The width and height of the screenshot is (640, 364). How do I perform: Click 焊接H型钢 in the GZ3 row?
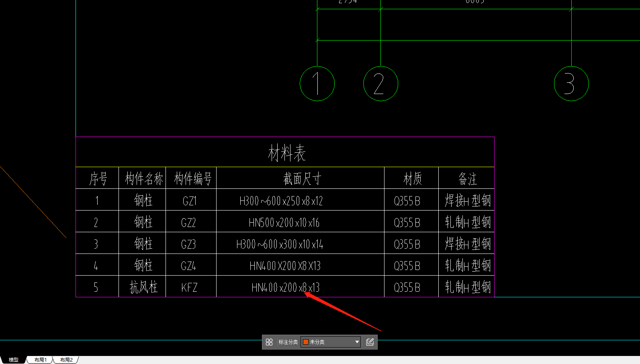(468, 243)
